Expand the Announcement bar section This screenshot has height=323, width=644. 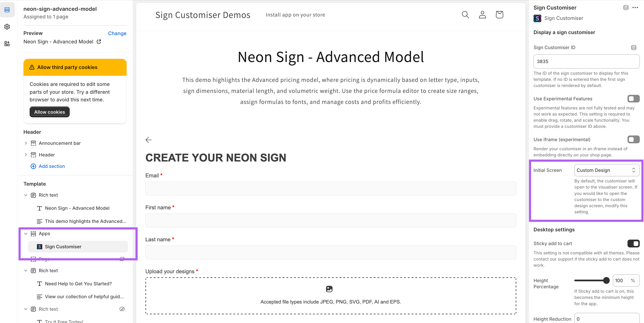click(26, 143)
